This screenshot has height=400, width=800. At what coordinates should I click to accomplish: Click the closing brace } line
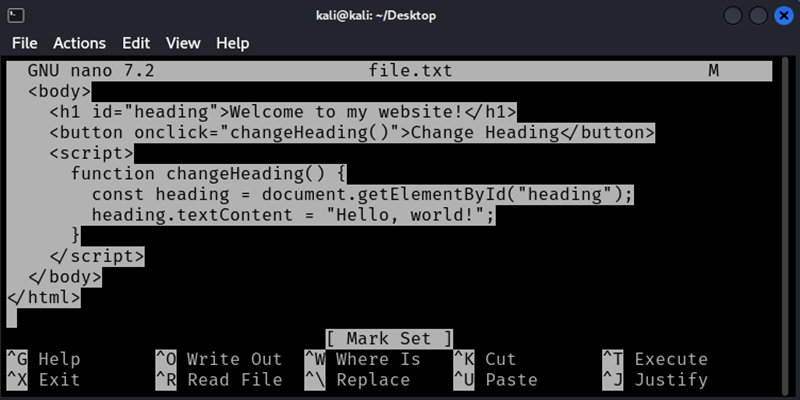point(76,236)
